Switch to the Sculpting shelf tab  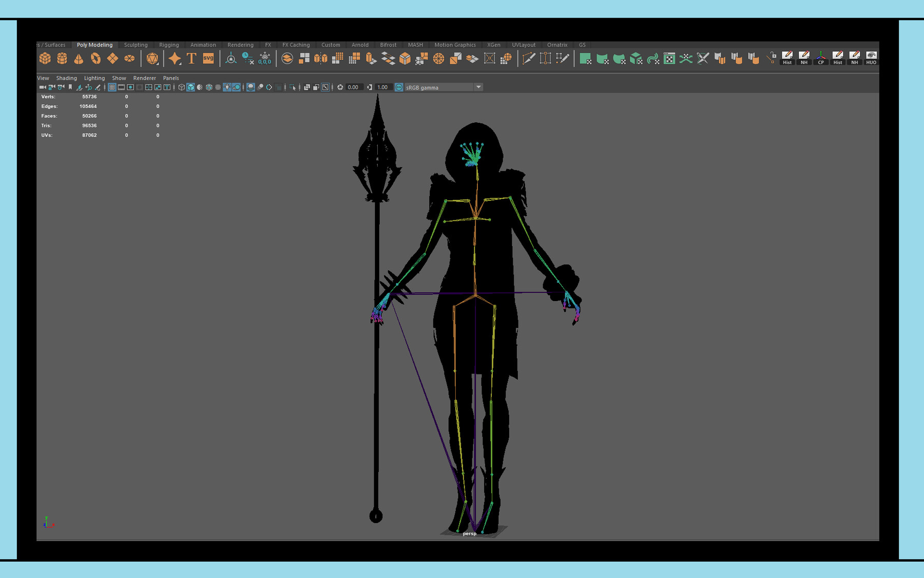136,45
